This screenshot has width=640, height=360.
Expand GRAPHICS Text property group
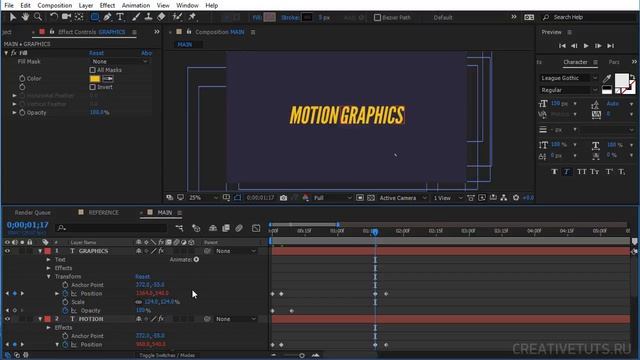49,260
